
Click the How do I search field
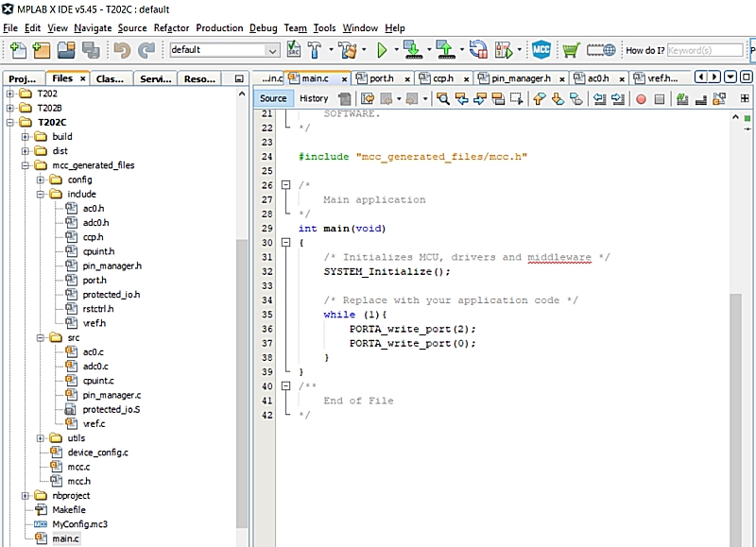point(704,50)
